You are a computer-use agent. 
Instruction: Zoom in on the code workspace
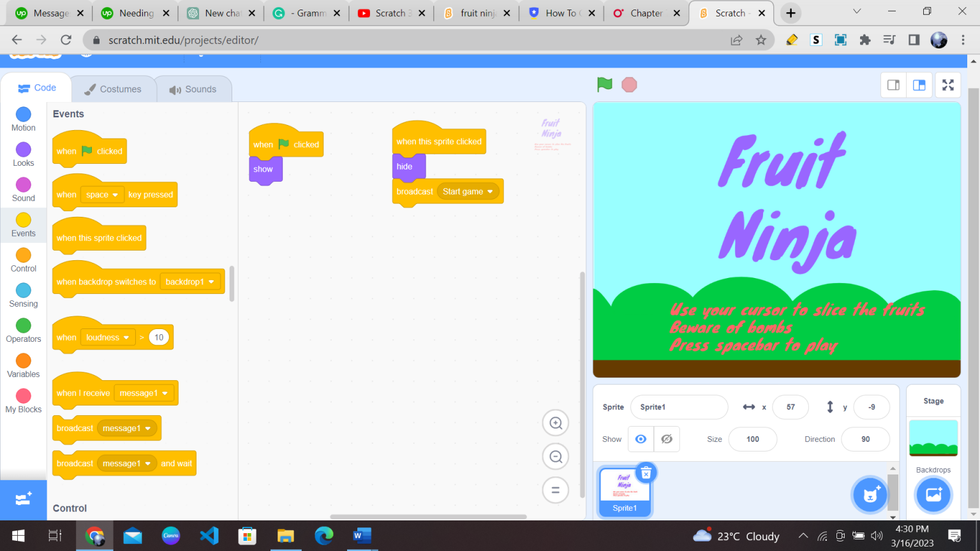tap(555, 422)
